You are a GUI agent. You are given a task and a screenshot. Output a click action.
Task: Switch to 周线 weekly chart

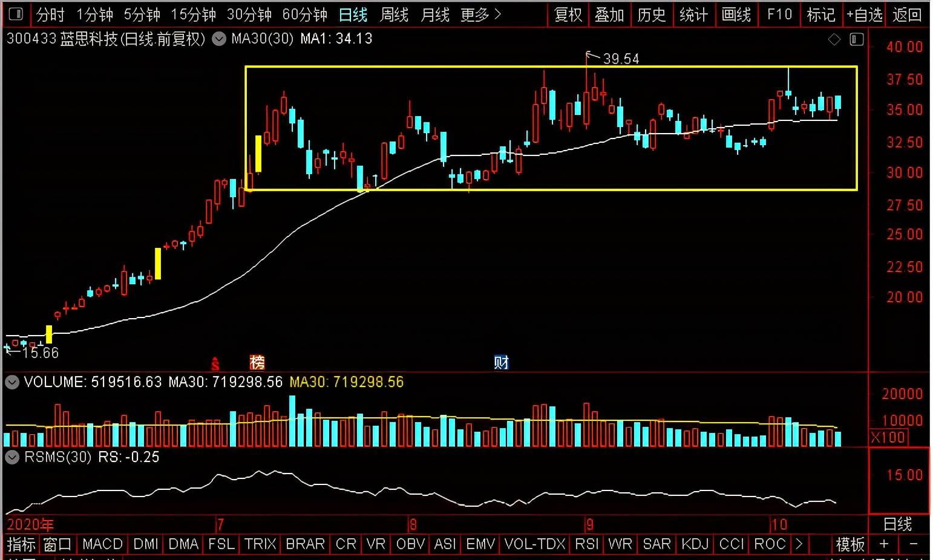coord(394,15)
